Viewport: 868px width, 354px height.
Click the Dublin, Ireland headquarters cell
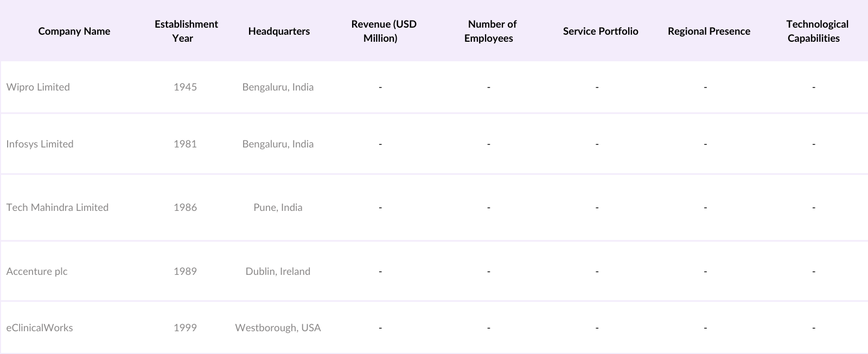[278, 271]
